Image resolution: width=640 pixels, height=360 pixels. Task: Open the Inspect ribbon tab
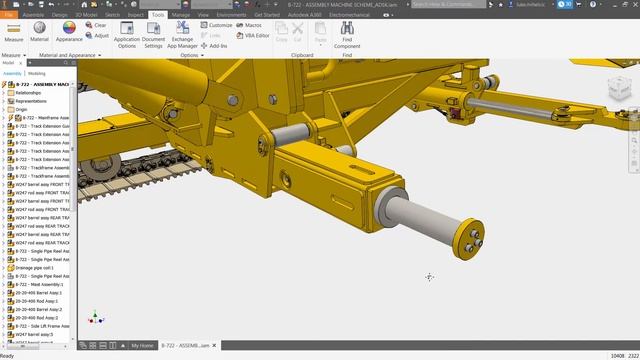(x=136, y=15)
